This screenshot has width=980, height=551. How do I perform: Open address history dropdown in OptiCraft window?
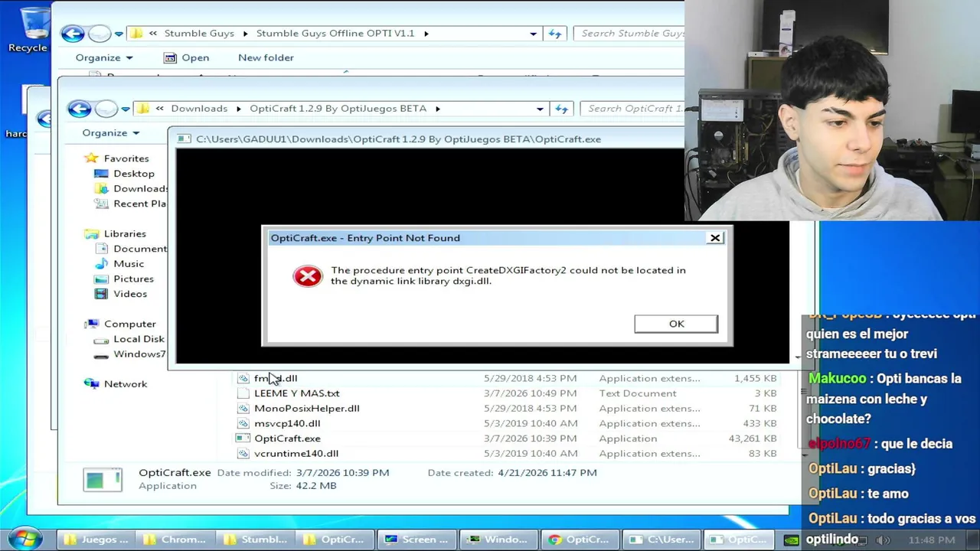click(x=540, y=109)
